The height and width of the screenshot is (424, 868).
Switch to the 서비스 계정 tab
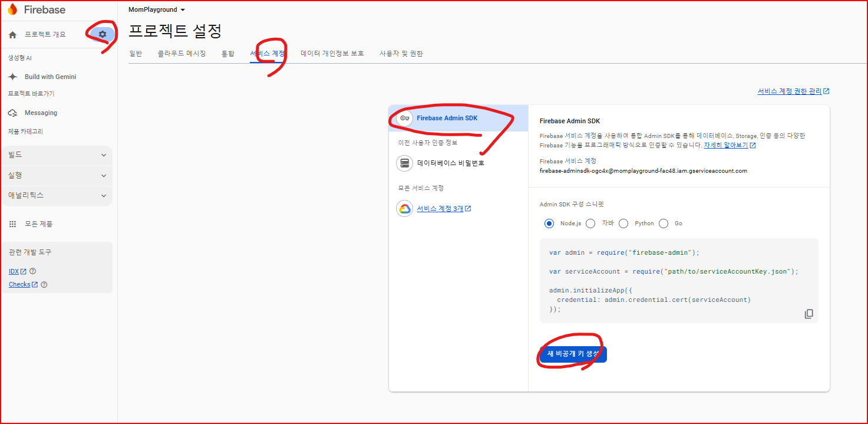(x=268, y=54)
